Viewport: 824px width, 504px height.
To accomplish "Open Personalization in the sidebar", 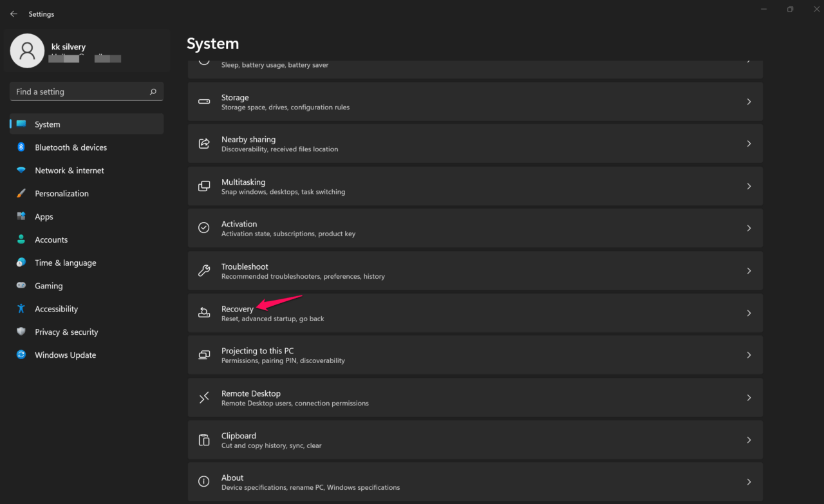I will tap(62, 194).
